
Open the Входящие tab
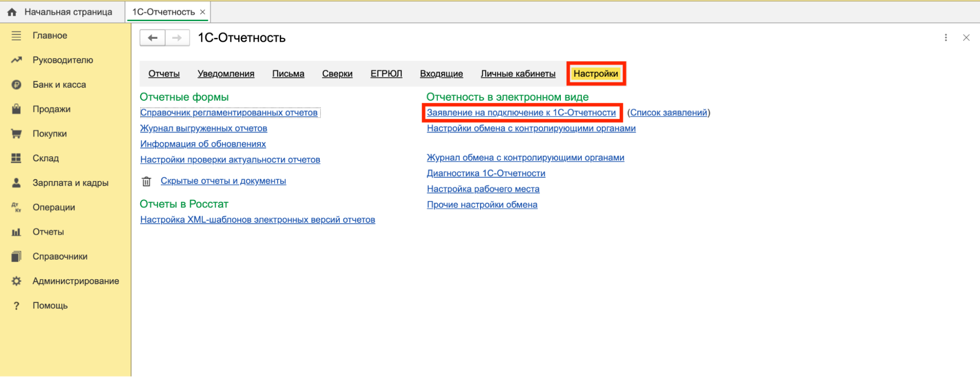(441, 74)
